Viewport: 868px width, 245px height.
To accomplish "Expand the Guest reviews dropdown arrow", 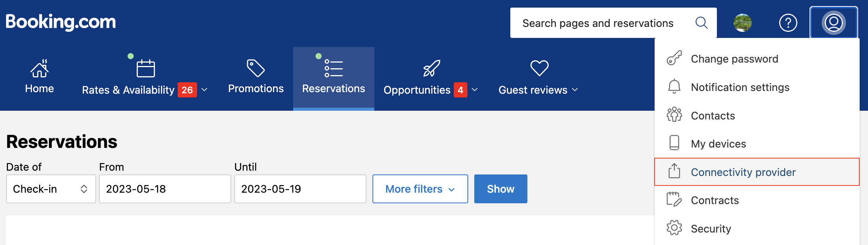I will (x=575, y=90).
